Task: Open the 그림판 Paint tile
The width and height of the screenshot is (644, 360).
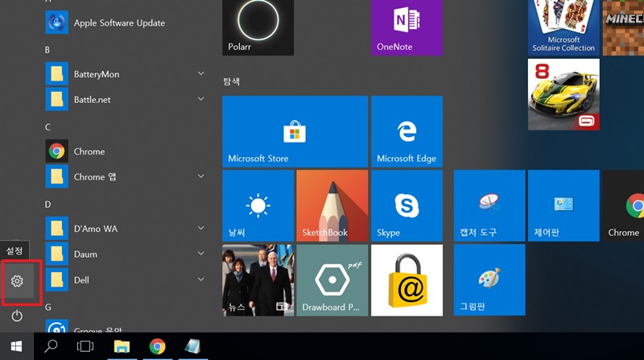Action: click(x=489, y=280)
